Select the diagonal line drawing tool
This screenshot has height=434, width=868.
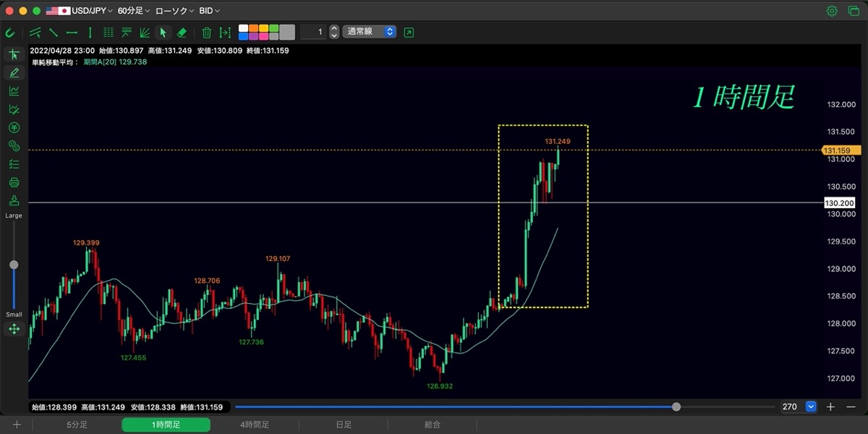tap(54, 33)
